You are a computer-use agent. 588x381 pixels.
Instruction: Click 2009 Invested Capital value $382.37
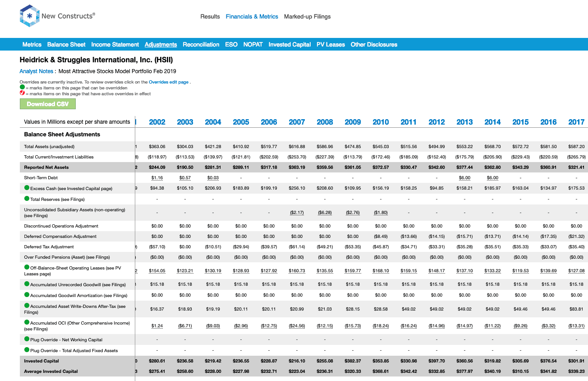(353, 361)
